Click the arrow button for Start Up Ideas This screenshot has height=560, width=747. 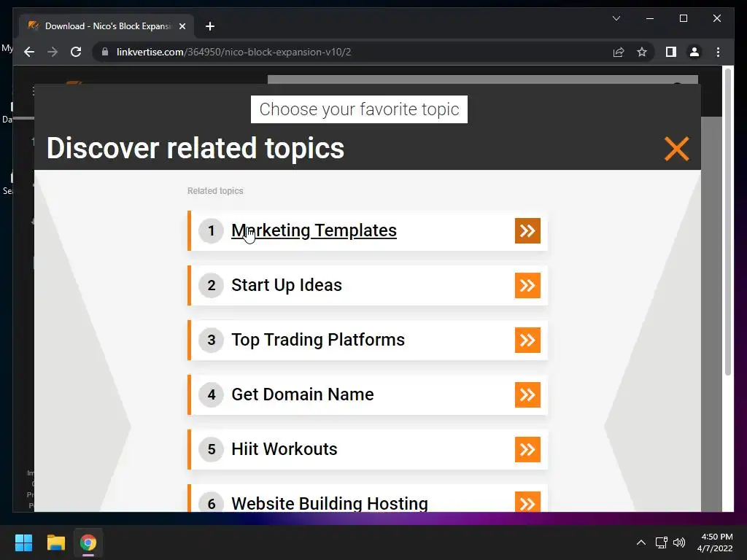click(527, 285)
